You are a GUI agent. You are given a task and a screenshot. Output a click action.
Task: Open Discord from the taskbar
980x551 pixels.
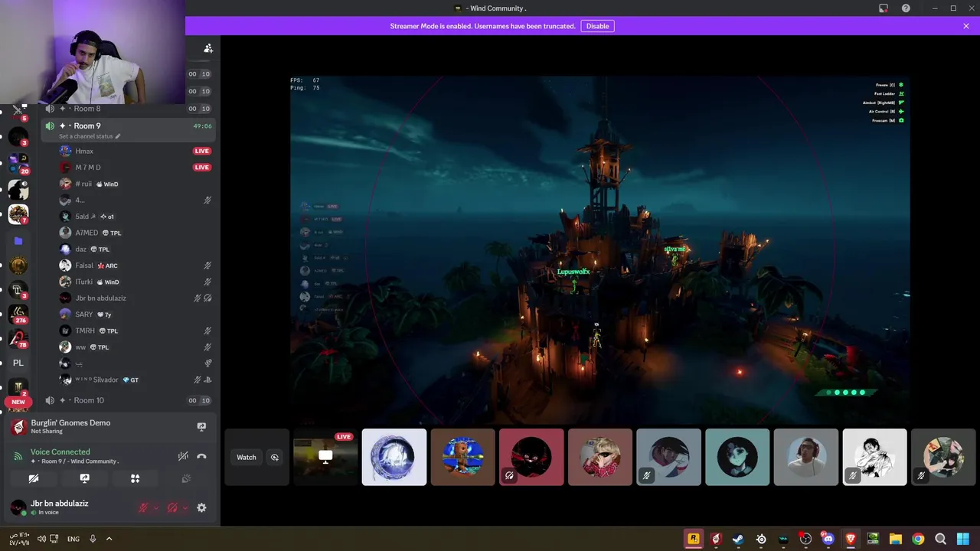pyautogui.click(x=828, y=539)
